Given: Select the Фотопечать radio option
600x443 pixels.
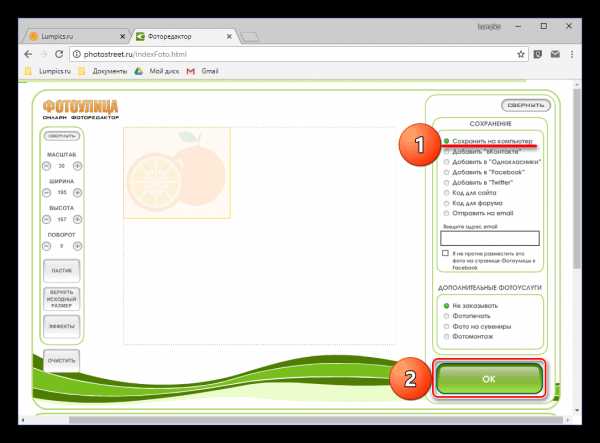Looking at the screenshot, I should pos(446,316).
